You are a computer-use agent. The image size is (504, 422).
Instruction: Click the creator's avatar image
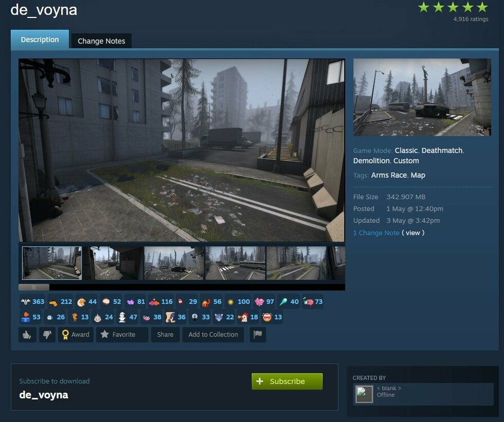[364, 393]
